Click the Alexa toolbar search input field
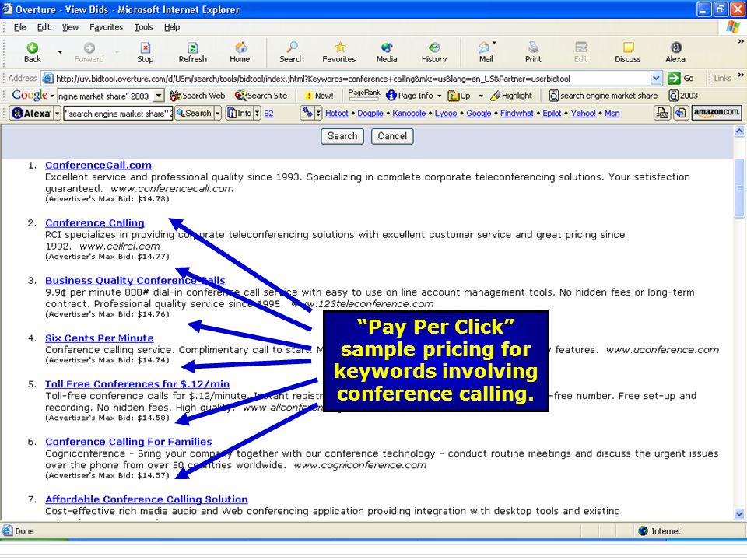This screenshot has width=747, height=560. pyautogui.click(x=118, y=114)
